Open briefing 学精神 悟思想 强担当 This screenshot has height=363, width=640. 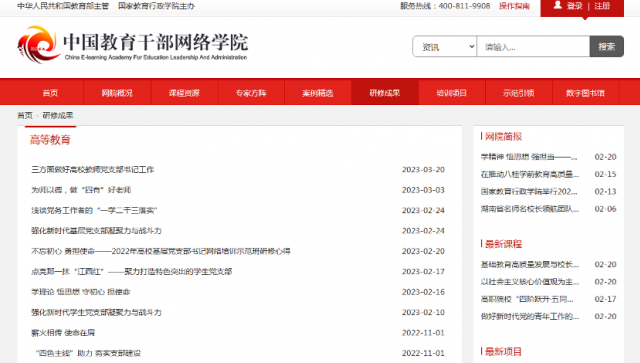tap(529, 157)
